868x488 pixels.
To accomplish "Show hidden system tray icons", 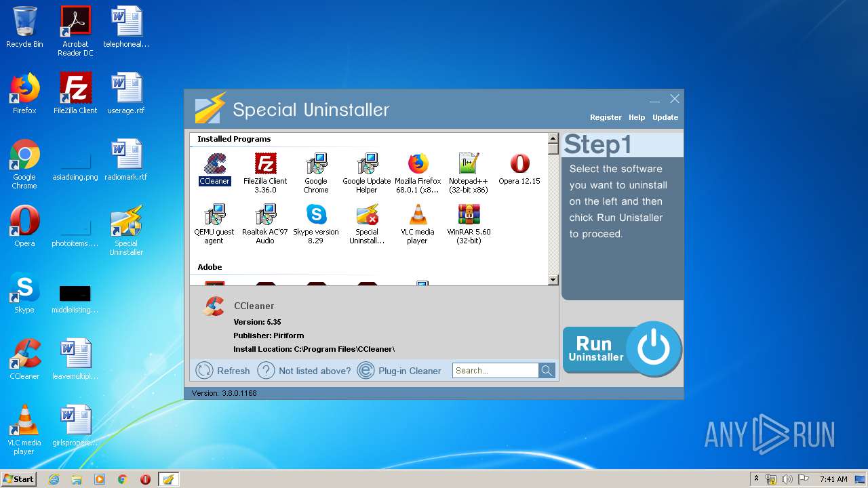I will (x=756, y=479).
